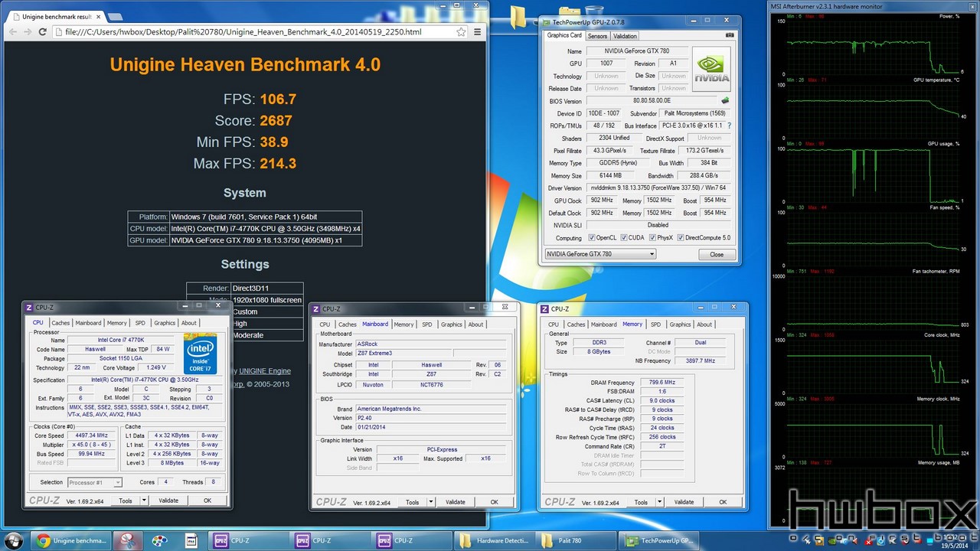Open Graphics tab in CPU-Z Memory window
The image size is (980, 551).
[681, 324]
